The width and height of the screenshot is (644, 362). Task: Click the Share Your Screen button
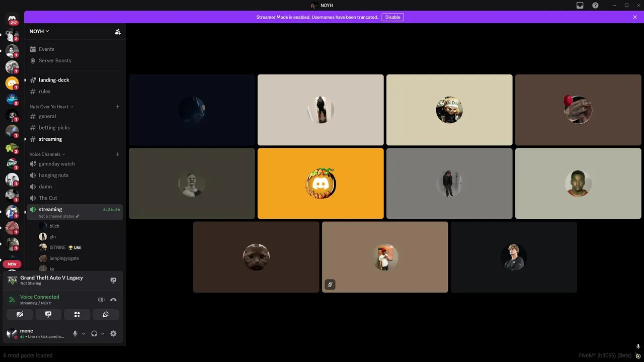[48, 314]
